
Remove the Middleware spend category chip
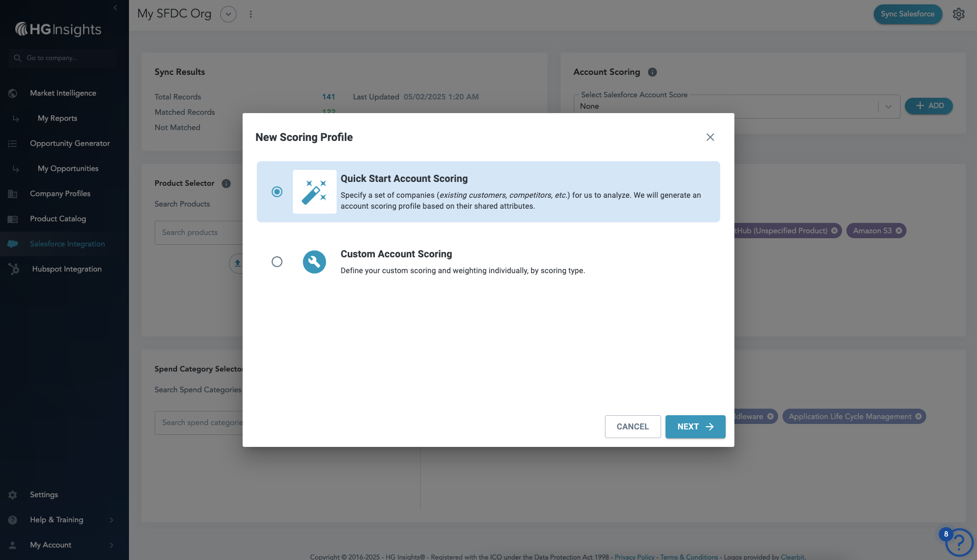point(770,416)
